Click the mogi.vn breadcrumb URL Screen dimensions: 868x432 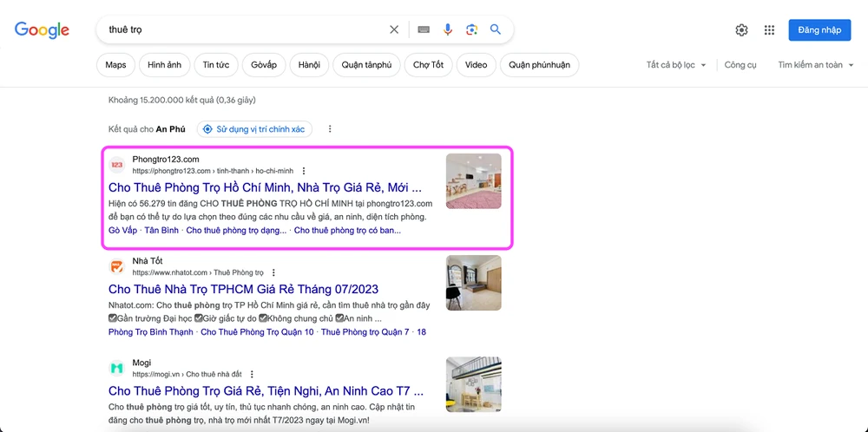point(187,374)
